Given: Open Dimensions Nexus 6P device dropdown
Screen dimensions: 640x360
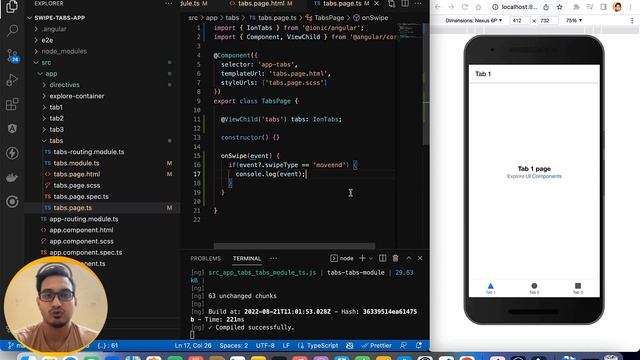Looking at the screenshot, I should (473, 20).
